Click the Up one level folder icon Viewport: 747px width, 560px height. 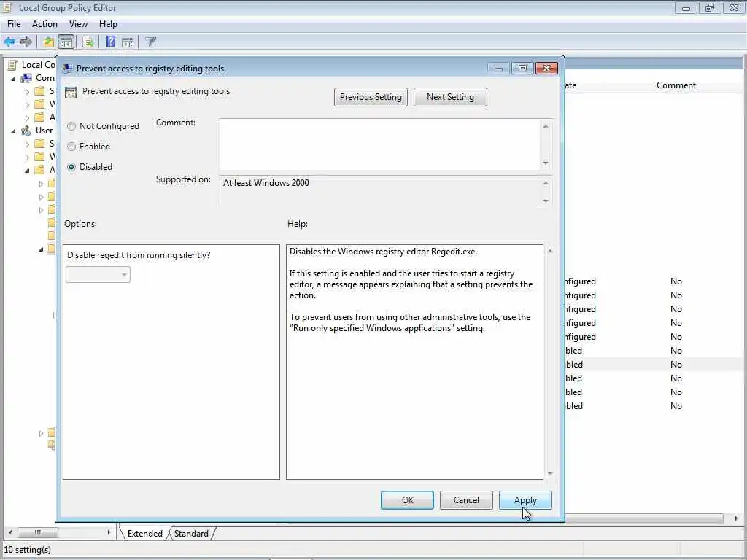click(48, 42)
